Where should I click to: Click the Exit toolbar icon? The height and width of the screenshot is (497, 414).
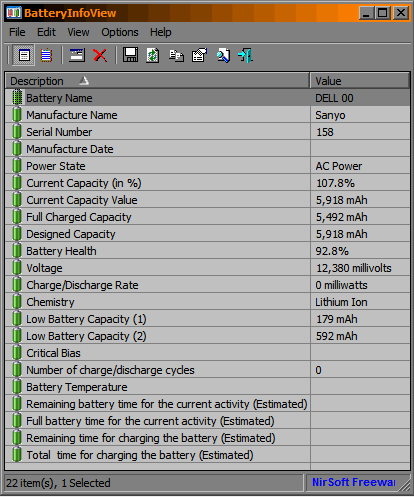pyautogui.click(x=245, y=55)
